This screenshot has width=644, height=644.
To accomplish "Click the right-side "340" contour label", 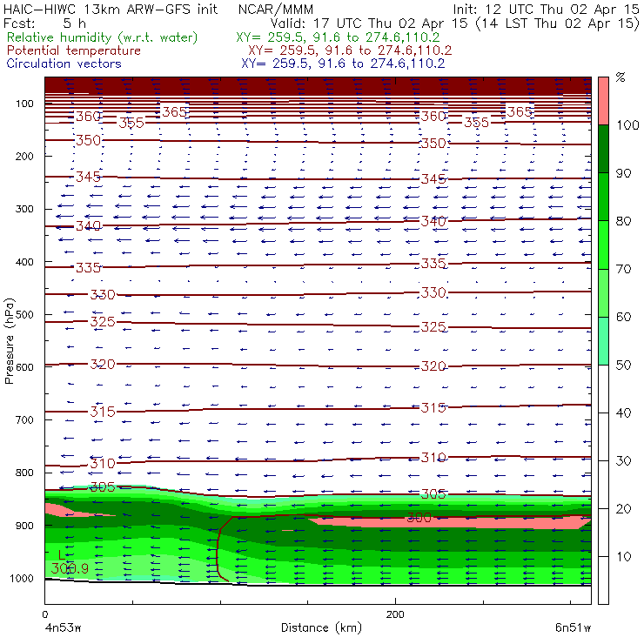I will pos(433,221).
